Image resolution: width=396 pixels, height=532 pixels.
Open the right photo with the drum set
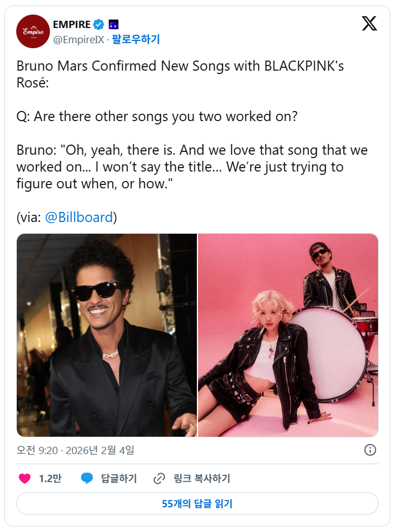(288, 335)
